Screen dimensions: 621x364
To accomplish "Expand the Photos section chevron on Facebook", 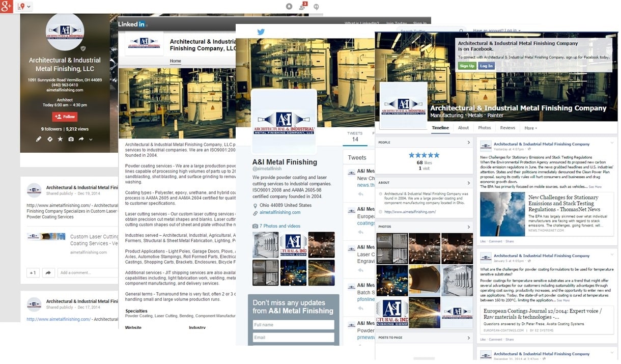I will [469, 227].
